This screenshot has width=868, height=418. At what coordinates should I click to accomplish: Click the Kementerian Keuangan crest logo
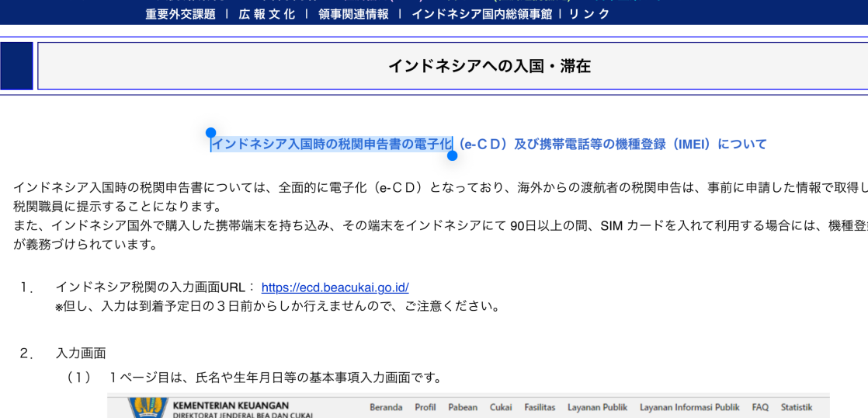pyautogui.click(x=148, y=408)
